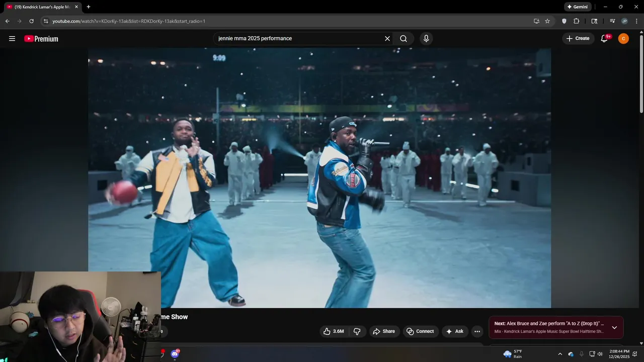Click the tray microphone icon
644x362 pixels.
click(x=582, y=354)
